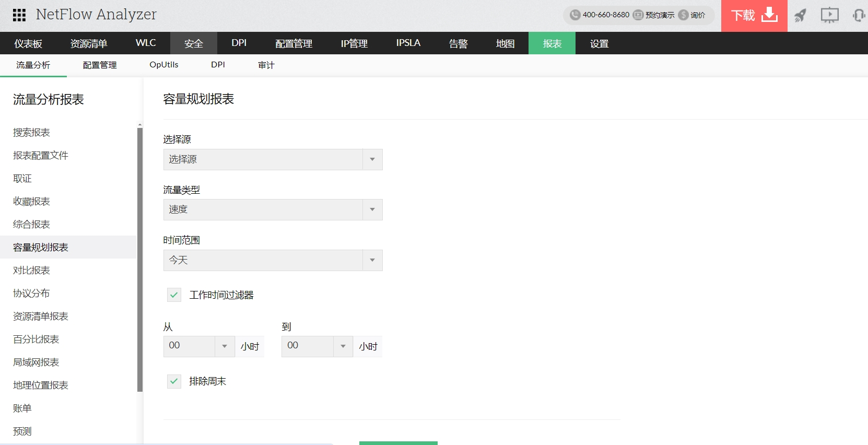The height and width of the screenshot is (445, 868).
Task: Open 仪表板 in the main navigation
Action: point(28,43)
